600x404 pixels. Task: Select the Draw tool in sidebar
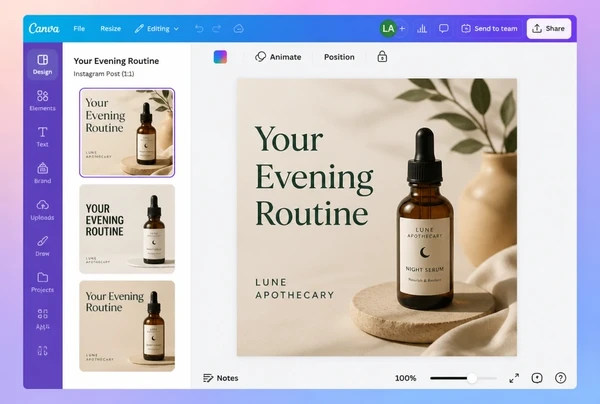[x=42, y=246]
